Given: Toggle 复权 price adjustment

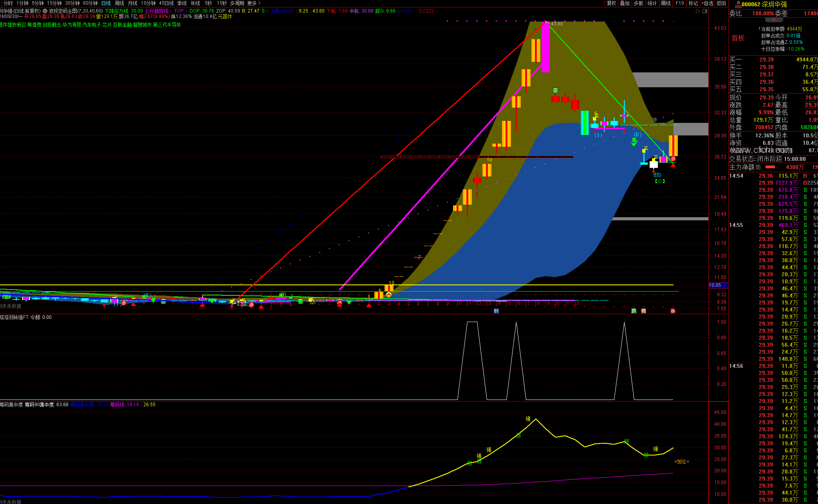Looking at the screenshot, I should click(611, 3).
